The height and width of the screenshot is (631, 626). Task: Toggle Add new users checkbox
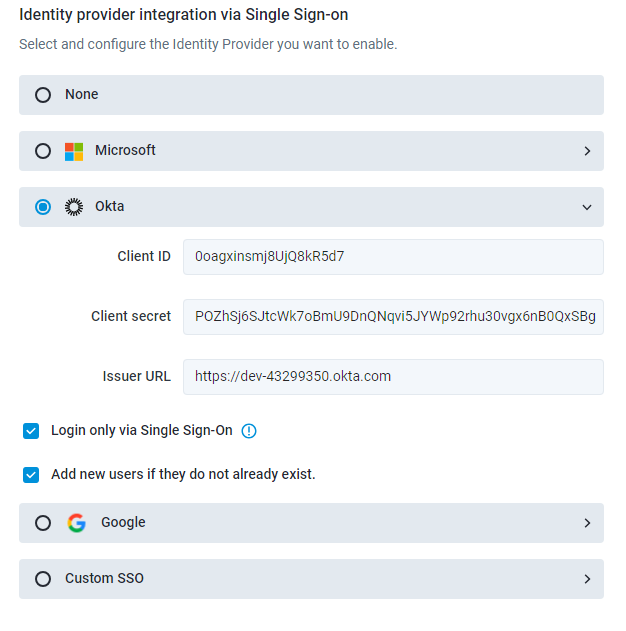tap(31, 475)
